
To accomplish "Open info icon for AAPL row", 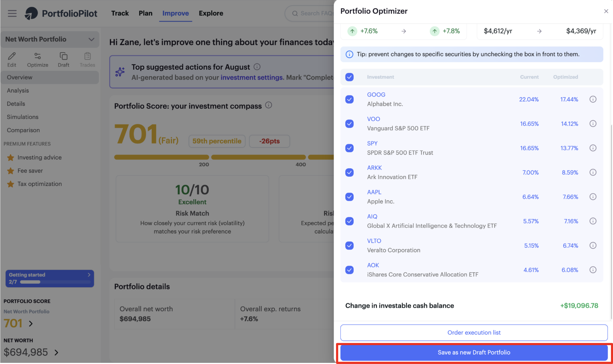I will point(593,197).
